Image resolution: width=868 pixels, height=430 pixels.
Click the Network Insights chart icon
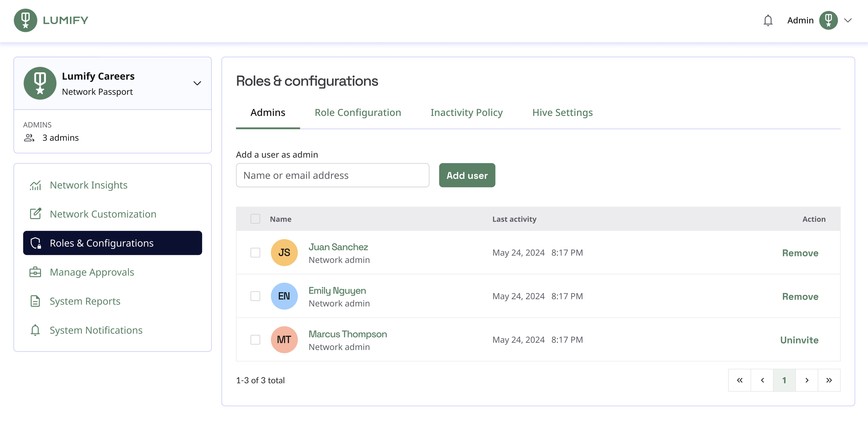(35, 185)
